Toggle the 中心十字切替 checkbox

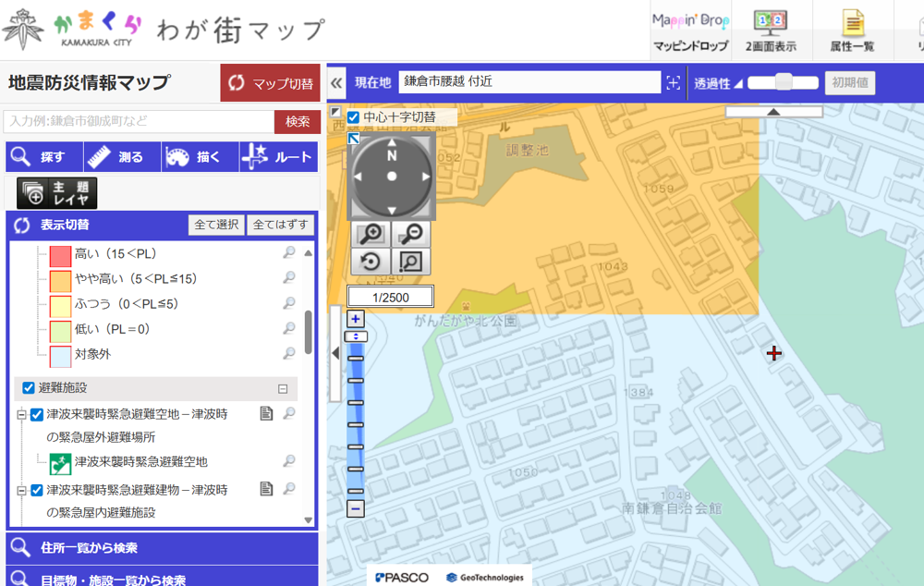click(353, 117)
